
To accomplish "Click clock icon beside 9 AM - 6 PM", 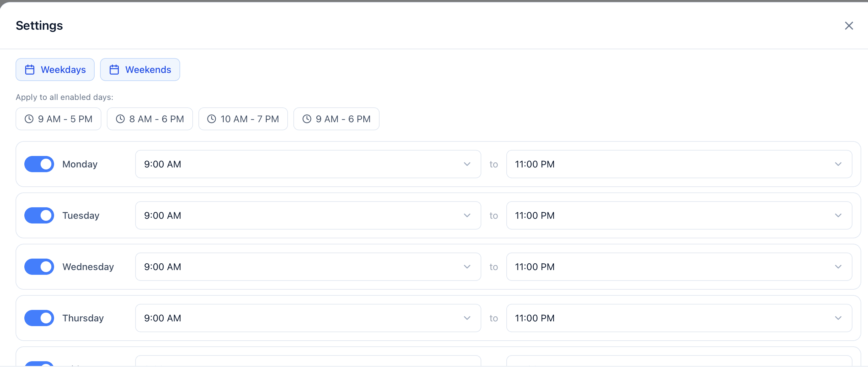I will 307,119.
